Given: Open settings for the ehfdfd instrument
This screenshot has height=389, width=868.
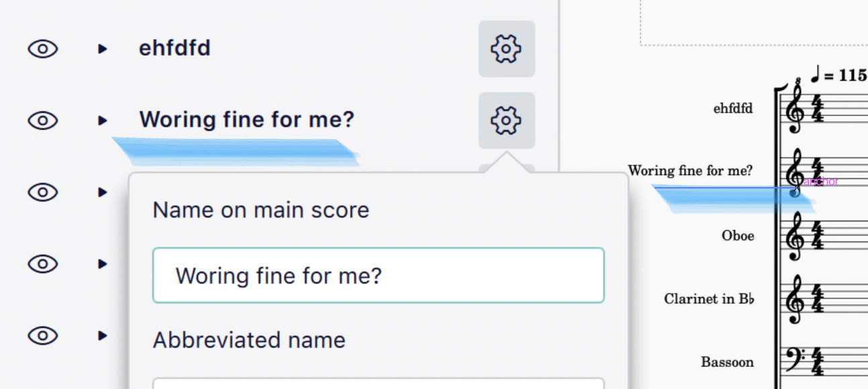Looking at the screenshot, I should 506,48.
